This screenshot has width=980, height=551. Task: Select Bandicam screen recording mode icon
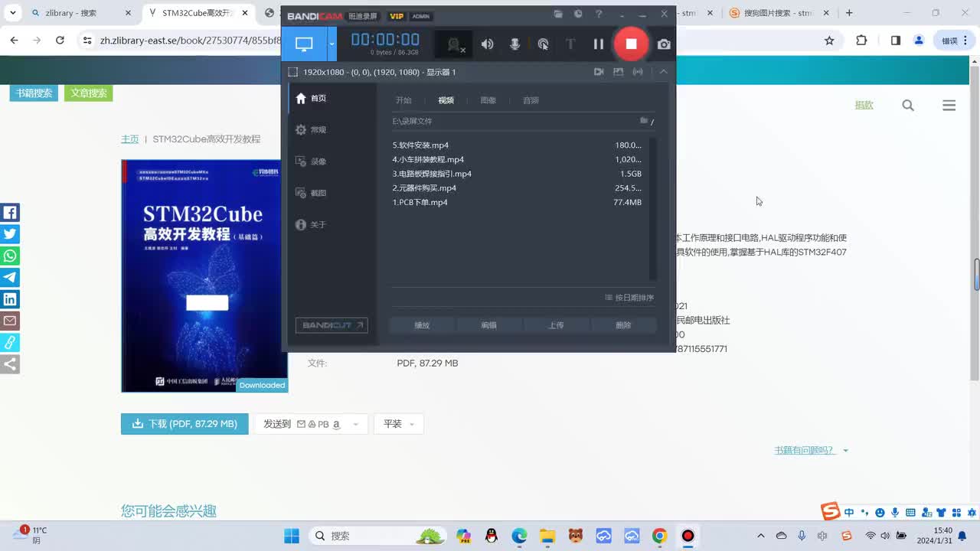coord(304,44)
